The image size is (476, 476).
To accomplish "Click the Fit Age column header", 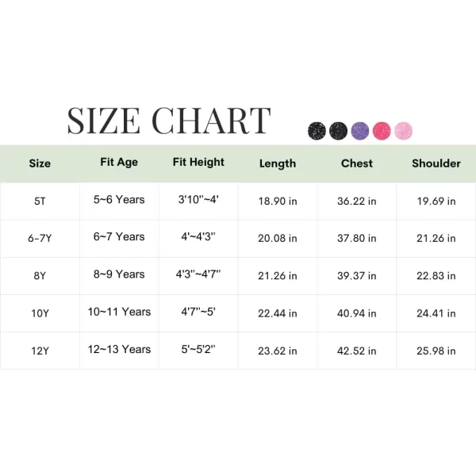I will [119, 163].
